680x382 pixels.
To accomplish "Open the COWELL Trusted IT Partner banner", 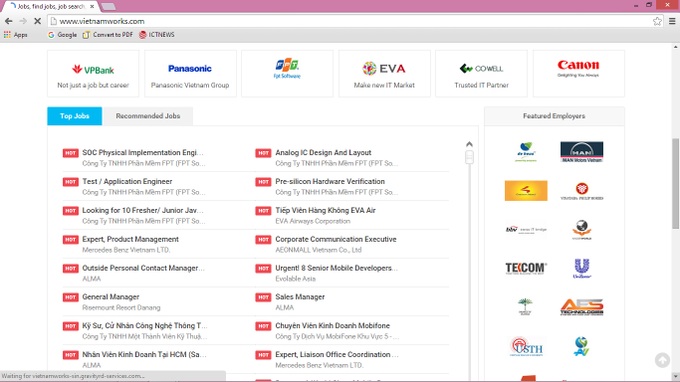I will 481,74.
